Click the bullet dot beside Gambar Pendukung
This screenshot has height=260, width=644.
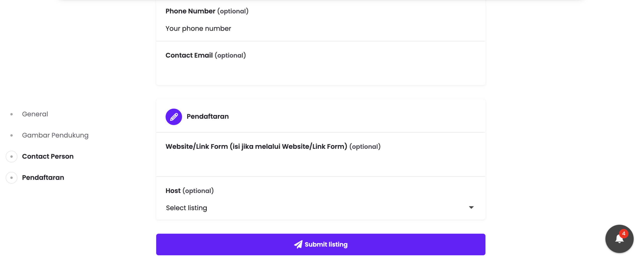[12, 135]
